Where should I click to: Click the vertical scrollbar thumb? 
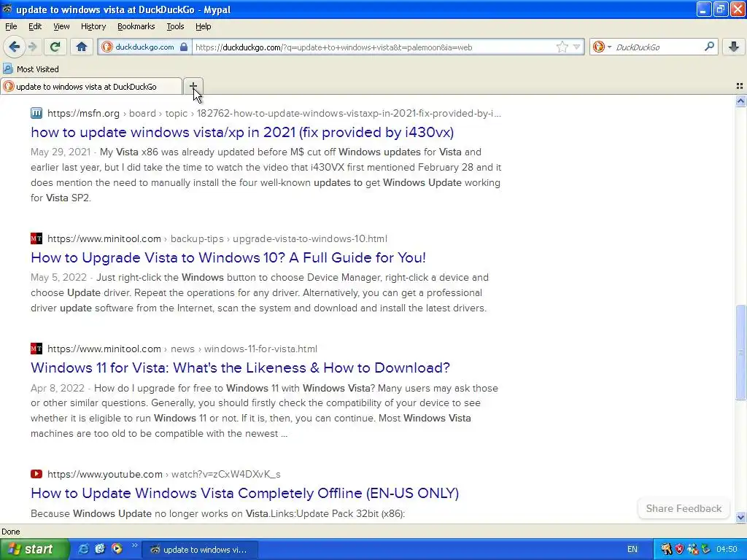(740, 352)
